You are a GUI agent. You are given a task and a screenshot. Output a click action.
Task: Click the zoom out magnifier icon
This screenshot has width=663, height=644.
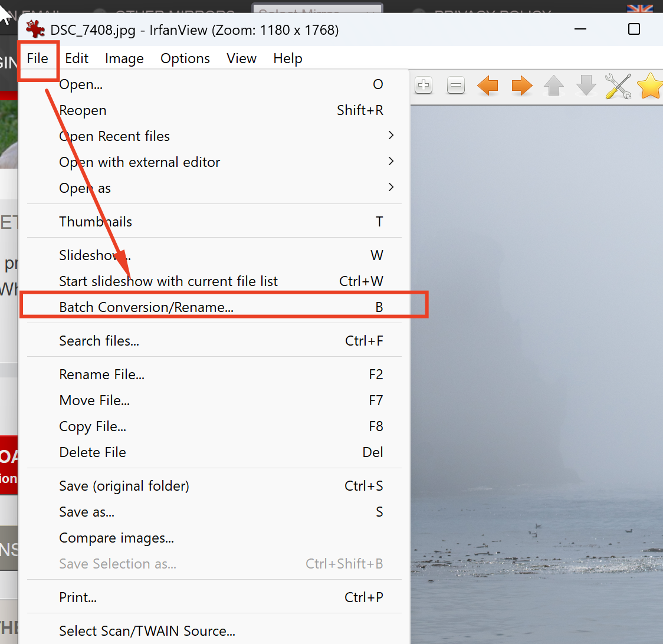tap(456, 86)
